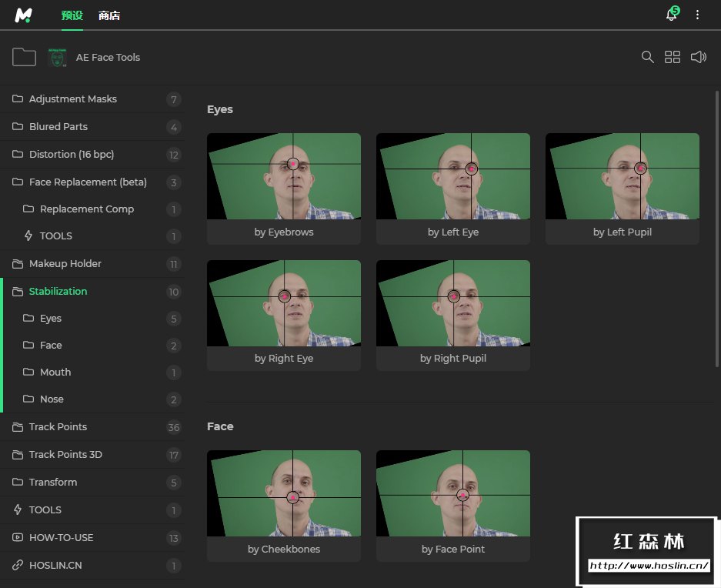The image size is (721, 588).
Task: Select the by Cheekbones preset thumbnail
Action: point(284,493)
